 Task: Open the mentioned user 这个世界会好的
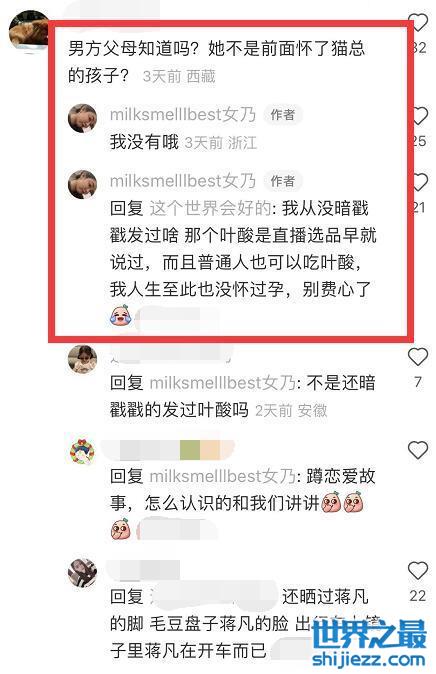point(210,208)
